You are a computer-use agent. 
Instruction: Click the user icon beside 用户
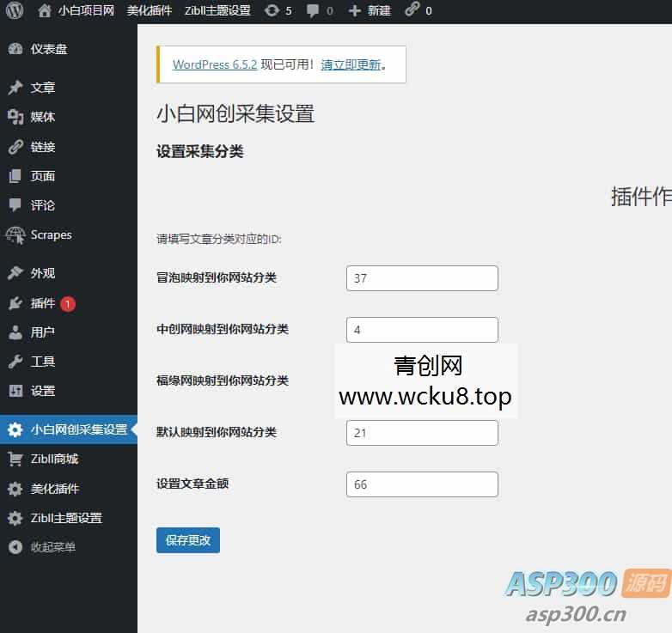(15, 332)
